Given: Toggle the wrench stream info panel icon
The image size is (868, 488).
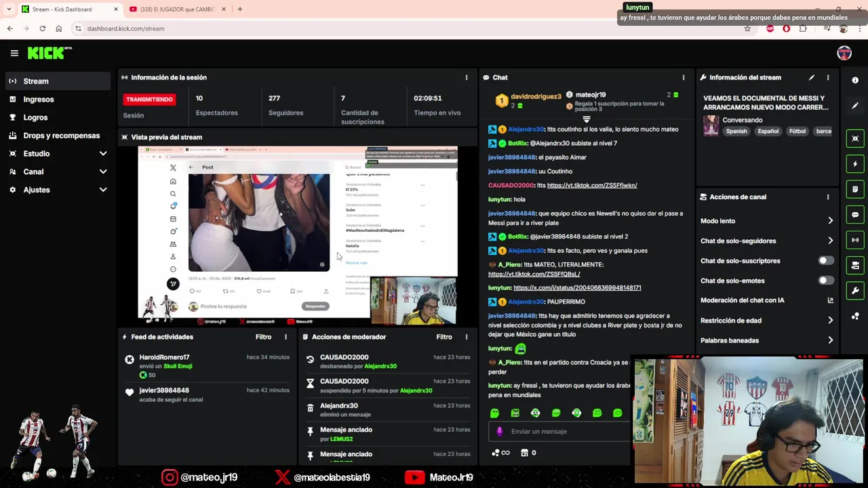Looking at the screenshot, I should 855,291.
